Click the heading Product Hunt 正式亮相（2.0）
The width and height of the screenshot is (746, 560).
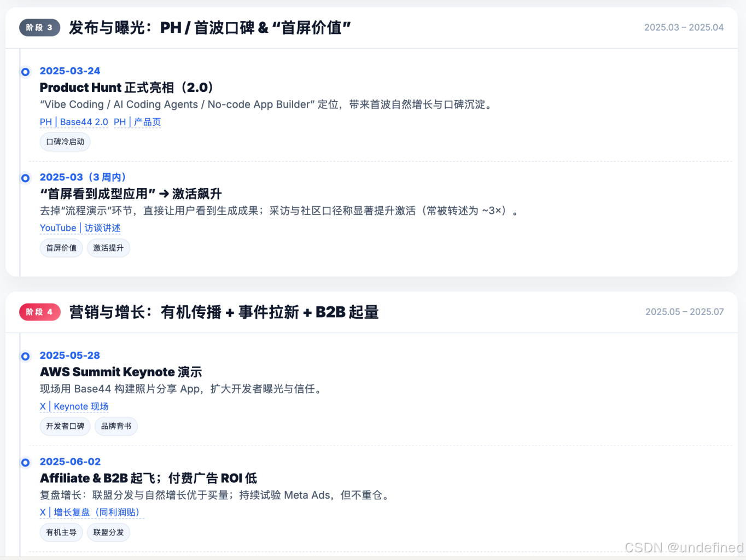click(x=127, y=87)
